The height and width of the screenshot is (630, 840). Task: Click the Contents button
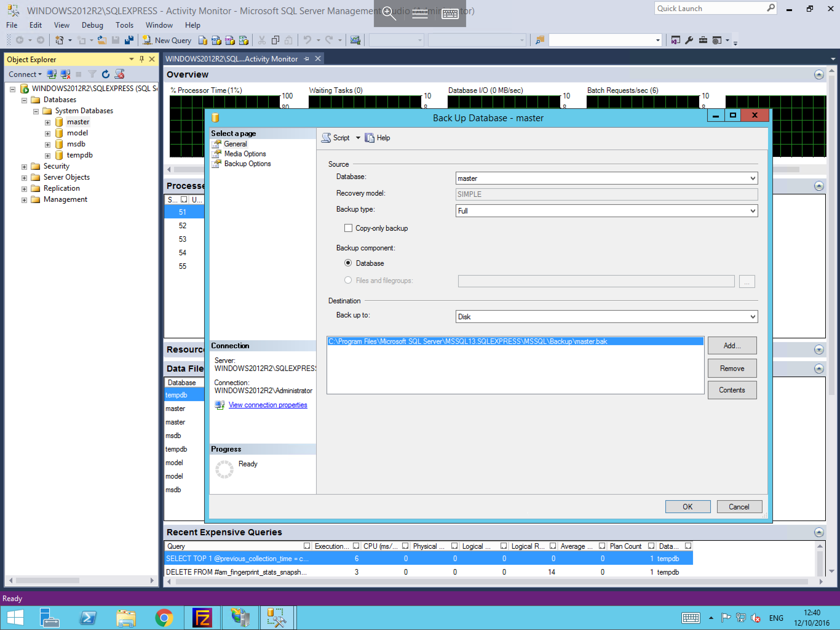pos(732,390)
